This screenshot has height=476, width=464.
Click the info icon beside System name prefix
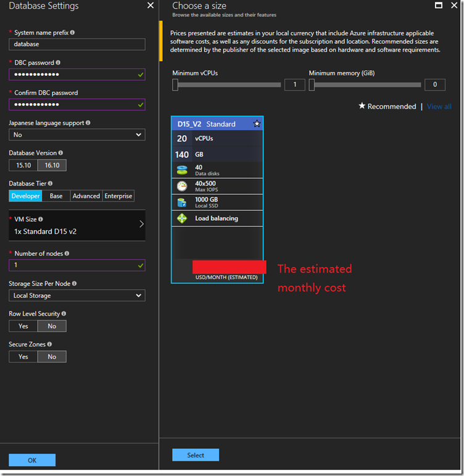[x=72, y=33]
